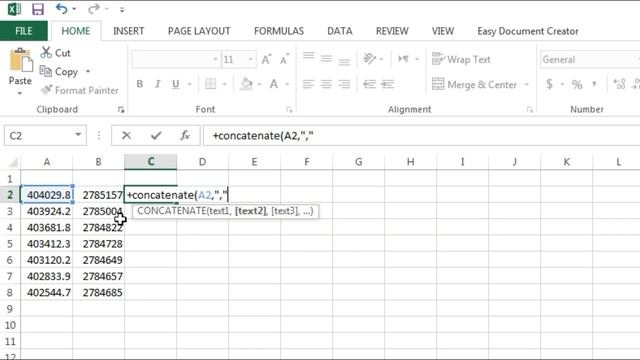
Task: Switch to the DATA tab
Action: click(x=340, y=31)
